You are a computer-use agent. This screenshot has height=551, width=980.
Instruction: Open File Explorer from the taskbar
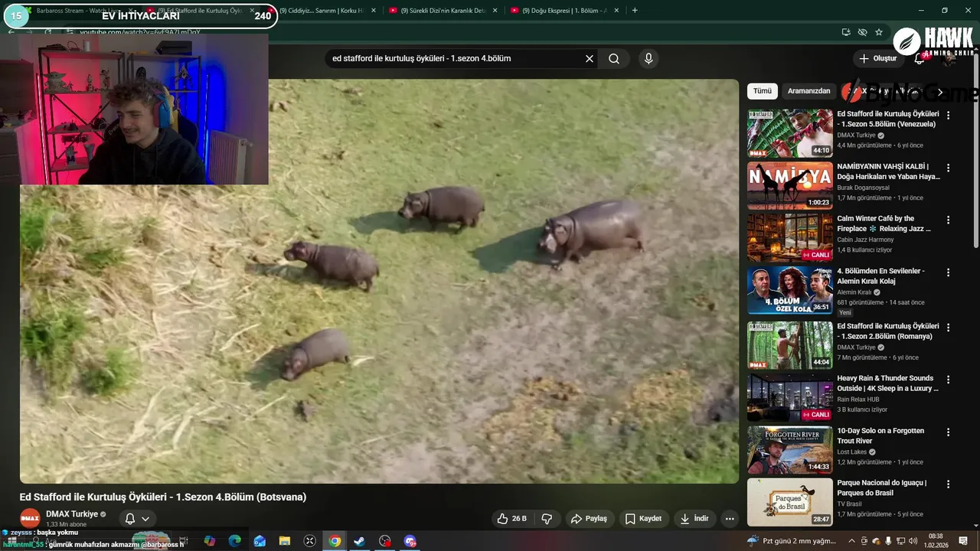[285, 541]
